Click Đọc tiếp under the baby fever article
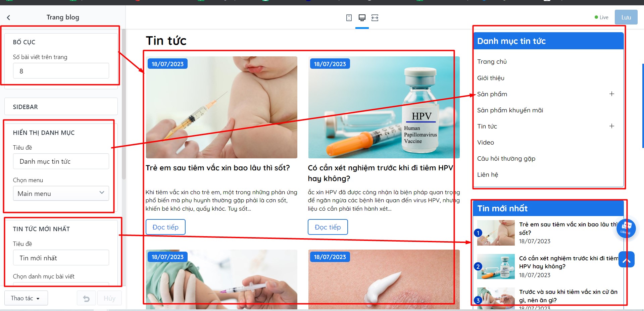 coord(165,227)
